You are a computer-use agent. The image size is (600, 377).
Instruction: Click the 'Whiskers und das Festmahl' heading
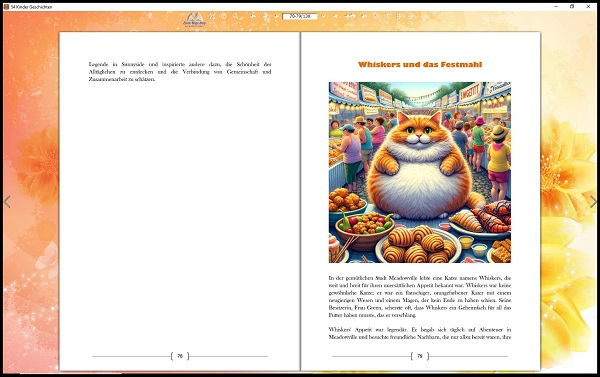tap(420, 64)
